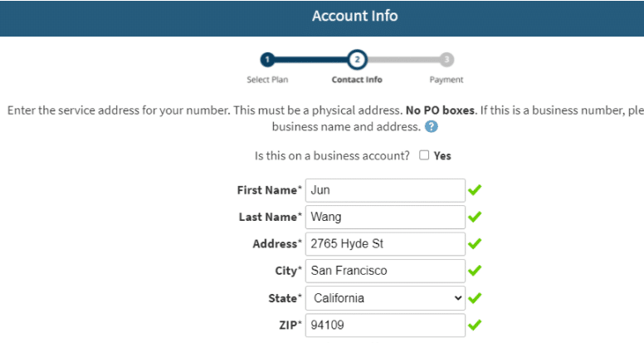Viewport: 644px width, 343px height.
Task: Go to step 1 circle
Action: 266,59
